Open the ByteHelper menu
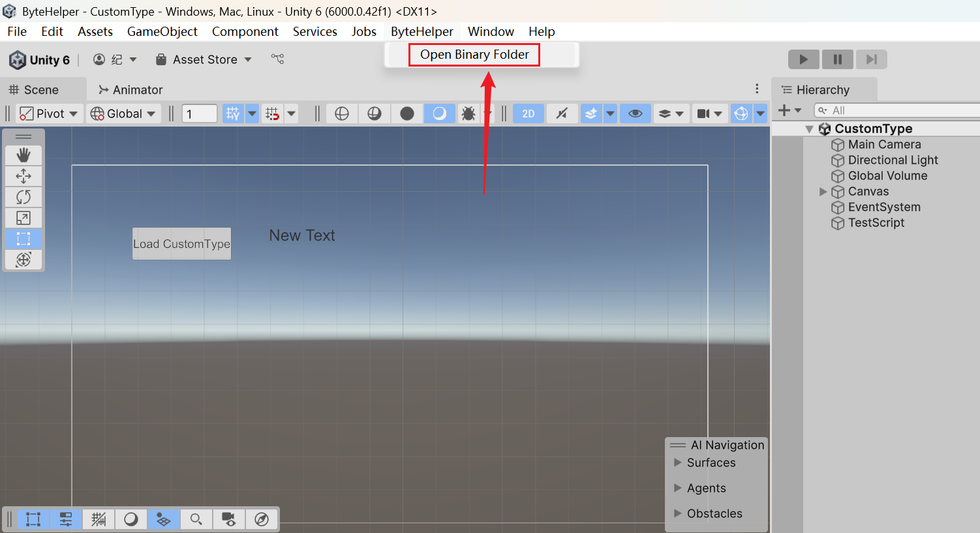Screen dimensions: 980x533 (422, 31)
